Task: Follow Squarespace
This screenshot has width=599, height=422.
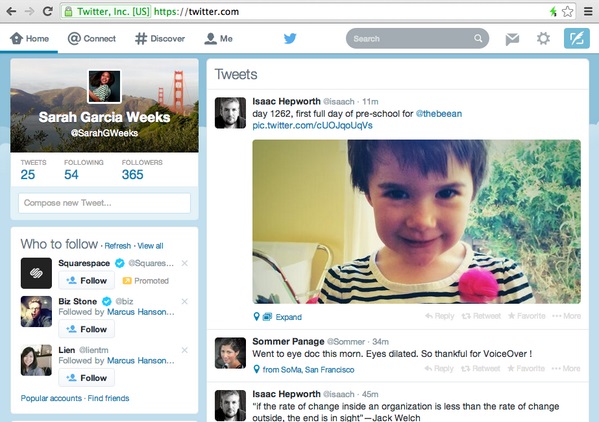Action: 86,281
